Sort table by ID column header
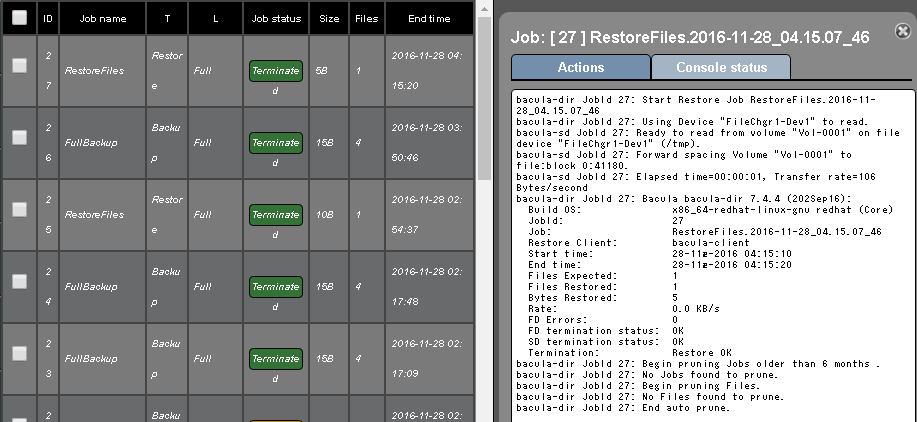This screenshot has width=917, height=422. pyautogui.click(x=48, y=18)
